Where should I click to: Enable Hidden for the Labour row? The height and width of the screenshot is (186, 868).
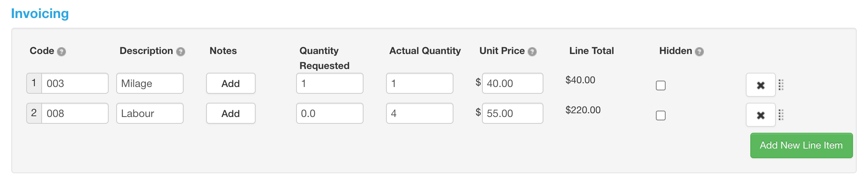pos(661,115)
